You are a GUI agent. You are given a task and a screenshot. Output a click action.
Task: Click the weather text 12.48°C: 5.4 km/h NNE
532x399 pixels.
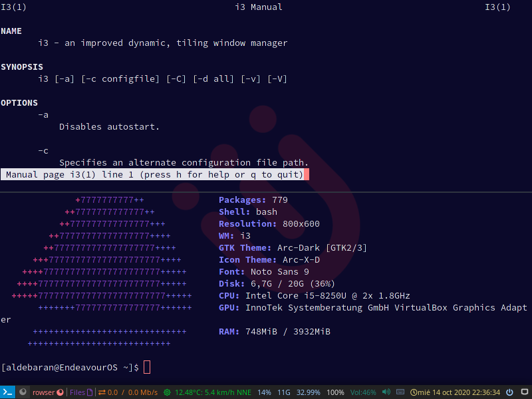coord(213,392)
